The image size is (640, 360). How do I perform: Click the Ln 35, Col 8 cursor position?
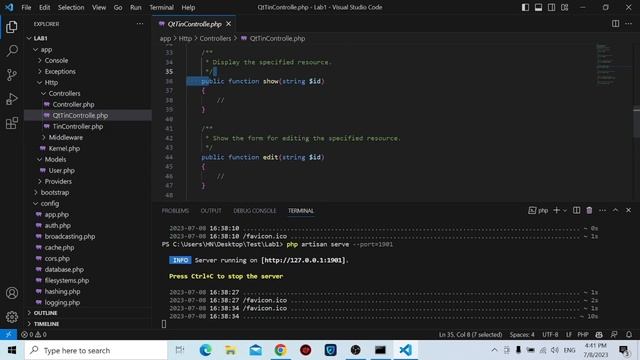point(470,334)
